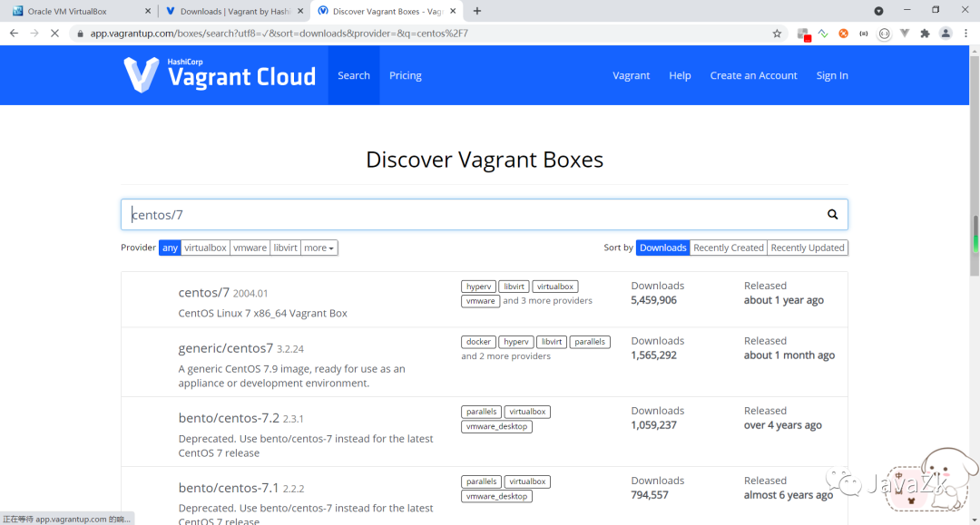Close the Oracle VM VirtualBox tab
980x525 pixels.
[x=148, y=11]
